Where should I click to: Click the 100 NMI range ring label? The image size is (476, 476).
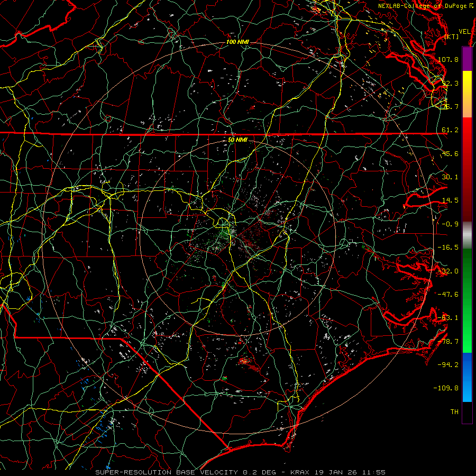(x=237, y=42)
